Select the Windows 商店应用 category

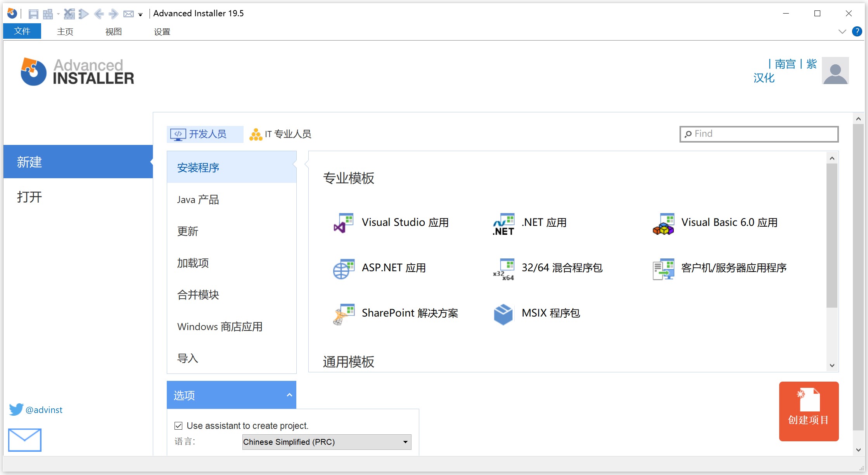pyautogui.click(x=232, y=327)
